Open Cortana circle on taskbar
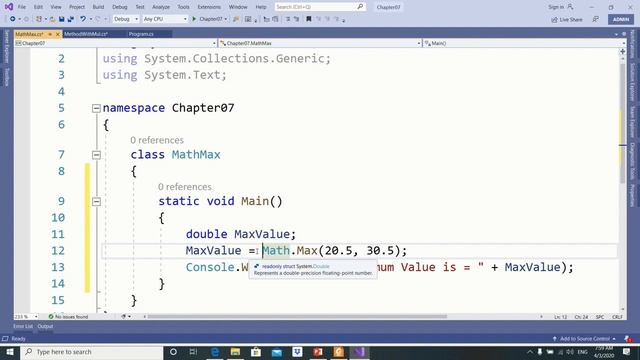The width and height of the screenshot is (640, 360). 173,352
